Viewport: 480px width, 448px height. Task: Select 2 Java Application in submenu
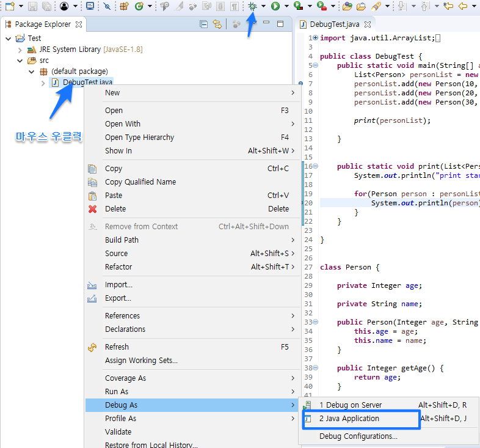click(x=389, y=419)
